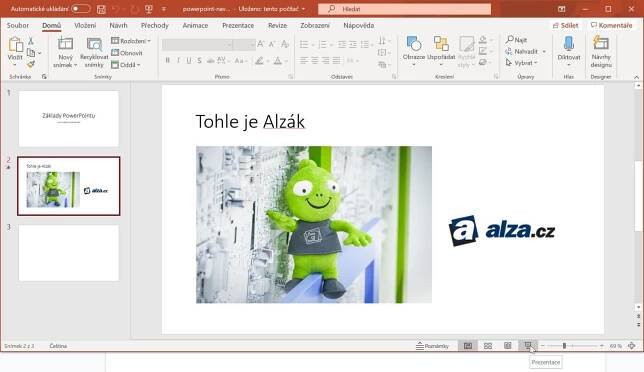644x372 pixels.
Task: Open the Nápověda tab
Action: click(359, 25)
